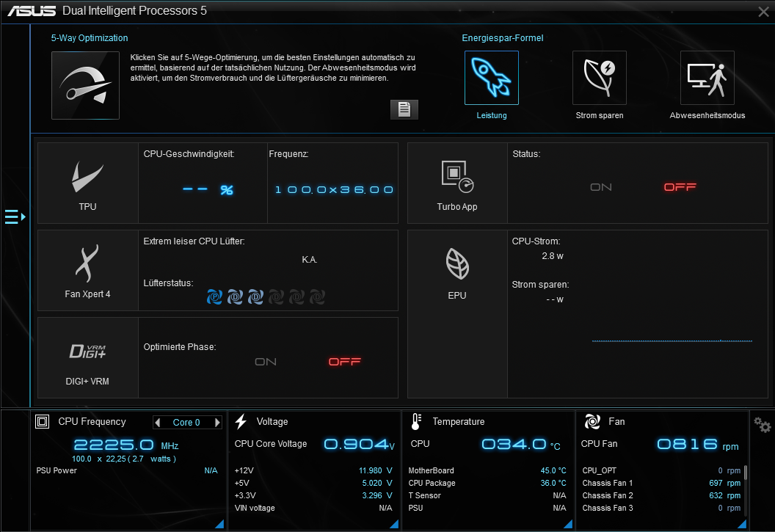775x532 pixels.
Task: Click the Chassis Fan 2 632 rpm row
Action: click(661, 495)
